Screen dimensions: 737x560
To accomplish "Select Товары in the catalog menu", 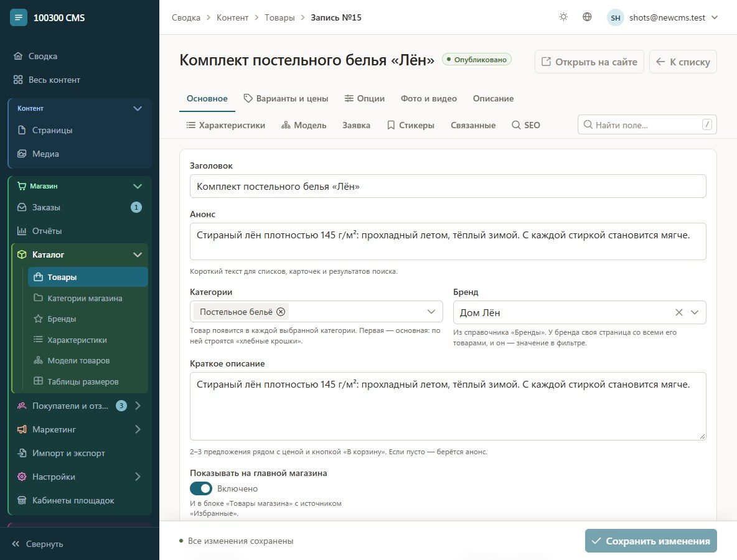I will (x=88, y=277).
